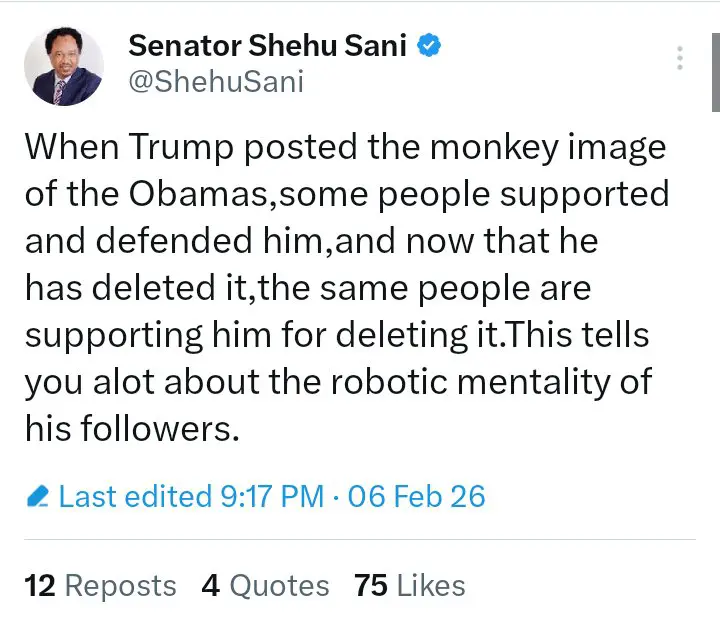Click the 06 Feb 26 date
Image resolution: width=720 pixels, height=626 pixels.
[x=417, y=496]
